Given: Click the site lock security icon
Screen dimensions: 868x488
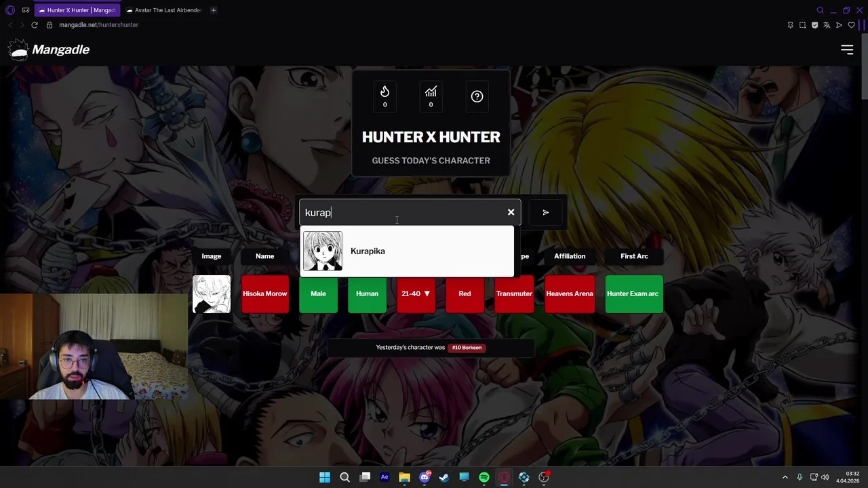Looking at the screenshot, I should point(49,25).
